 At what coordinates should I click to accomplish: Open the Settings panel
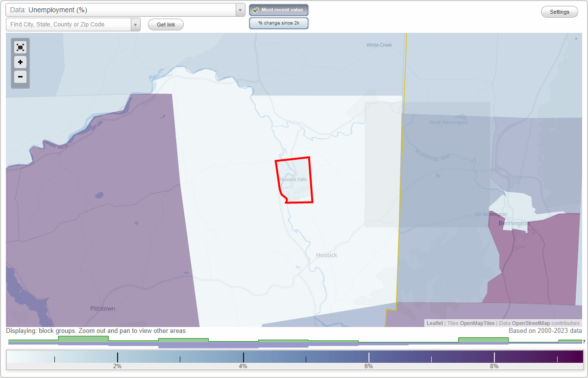tap(559, 11)
